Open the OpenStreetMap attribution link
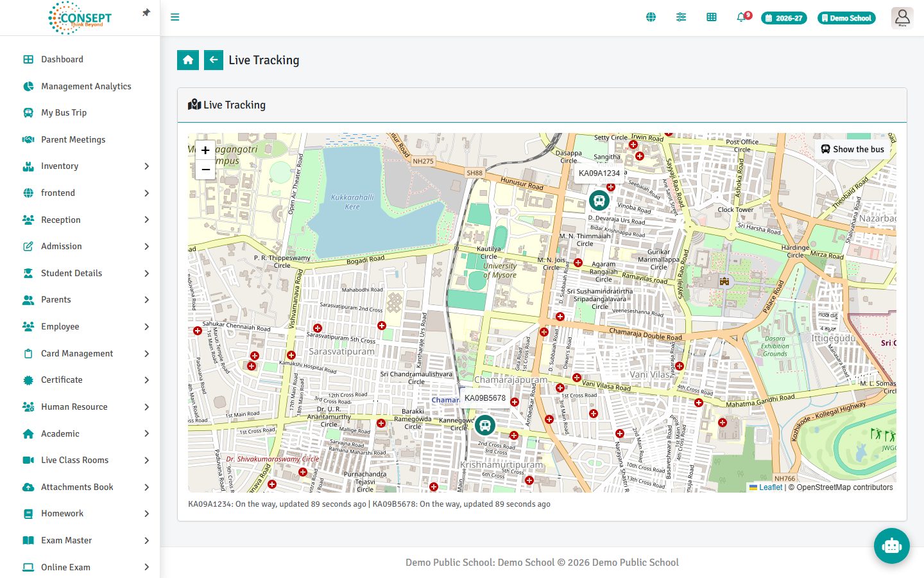This screenshot has width=924, height=578. tap(844, 487)
